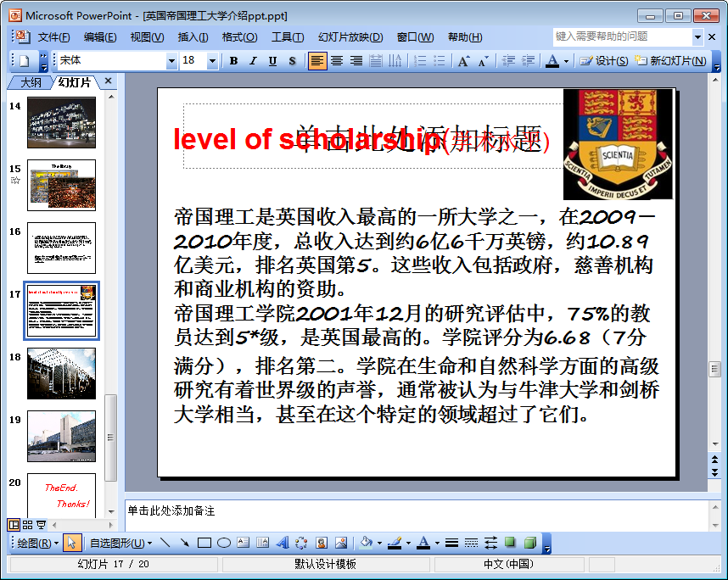728x580 pixels.
Task: Open the 自选图形 (AutoShapes) dropdown
Action: pyautogui.click(x=120, y=543)
